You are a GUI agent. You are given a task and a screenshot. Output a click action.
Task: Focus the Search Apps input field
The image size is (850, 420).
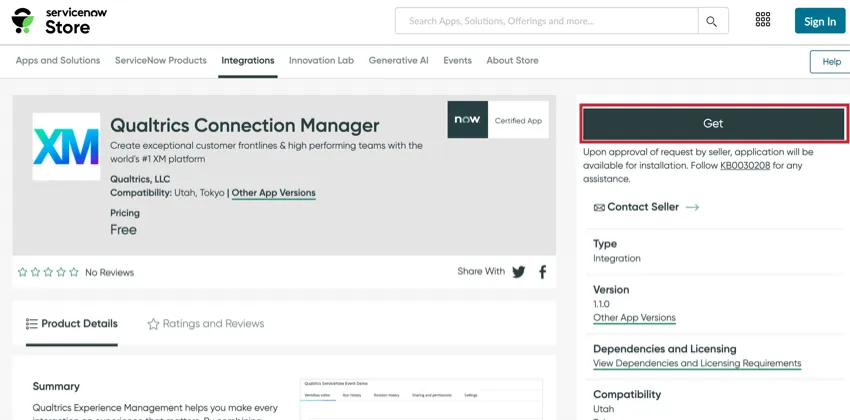point(547,21)
